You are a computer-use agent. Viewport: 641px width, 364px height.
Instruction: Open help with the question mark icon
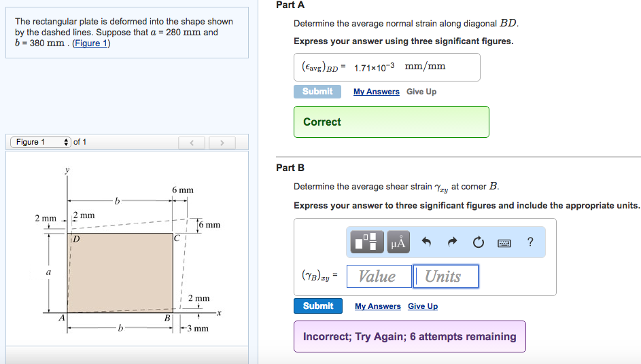(x=530, y=242)
